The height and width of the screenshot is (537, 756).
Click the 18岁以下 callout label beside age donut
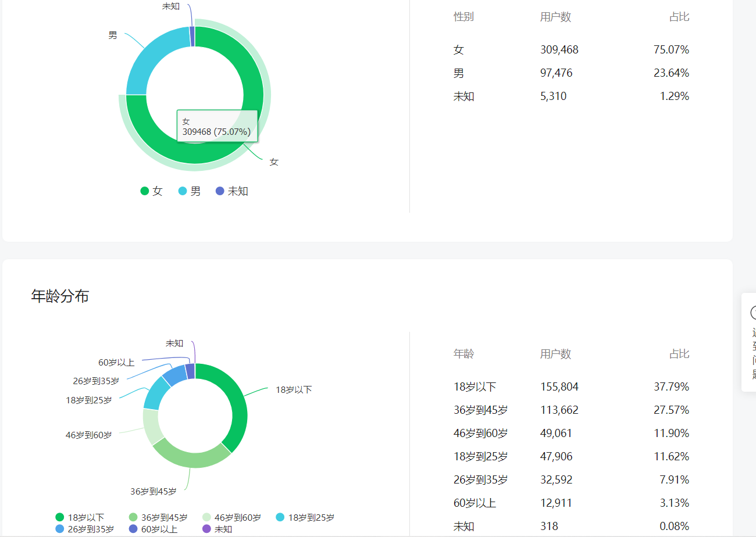pyautogui.click(x=294, y=389)
